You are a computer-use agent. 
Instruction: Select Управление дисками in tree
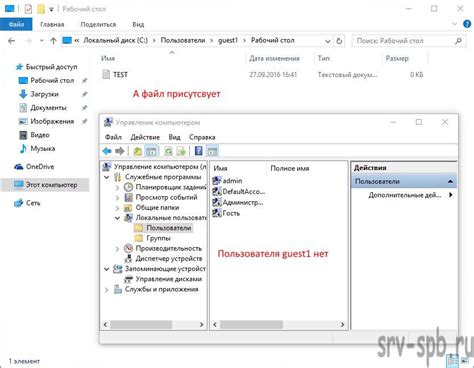point(163,279)
